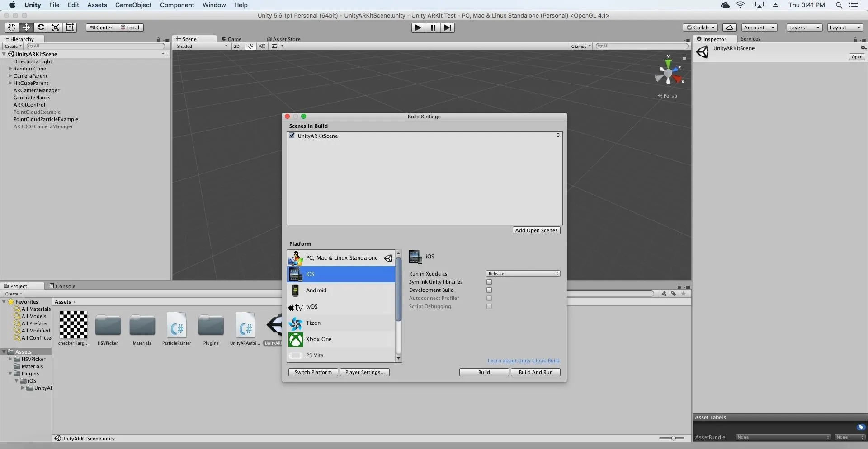Screen dimensions: 868x449
Task: Toggle Local coordinate handle mode
Action: pos(130,28)
